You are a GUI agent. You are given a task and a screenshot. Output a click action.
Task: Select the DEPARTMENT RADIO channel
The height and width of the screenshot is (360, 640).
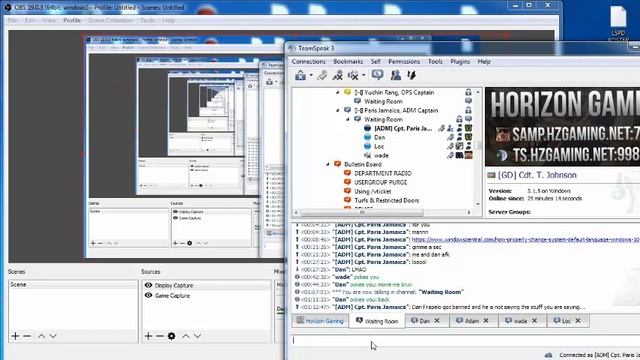tap(382, 173)
